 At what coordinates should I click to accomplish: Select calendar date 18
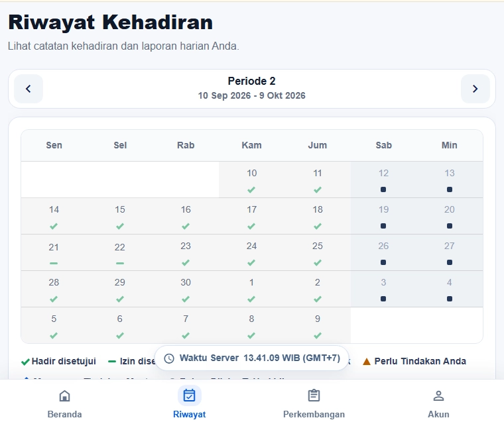[x=318, y=216]
